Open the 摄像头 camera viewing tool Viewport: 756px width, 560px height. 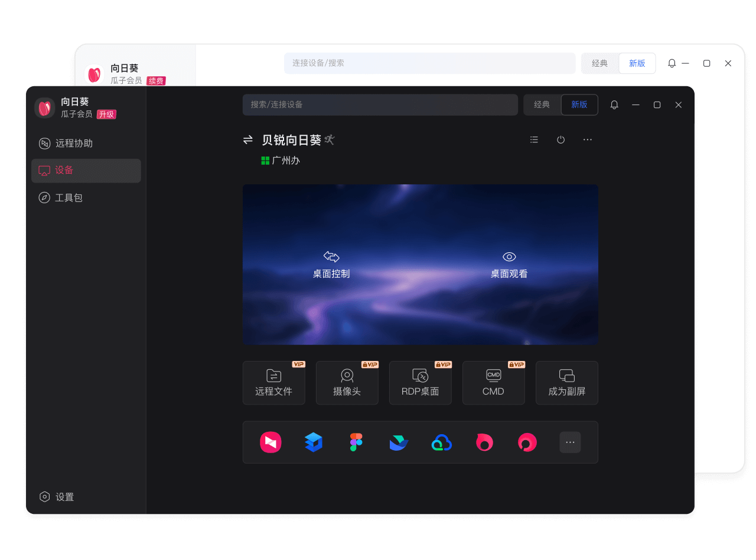(347, 383)
